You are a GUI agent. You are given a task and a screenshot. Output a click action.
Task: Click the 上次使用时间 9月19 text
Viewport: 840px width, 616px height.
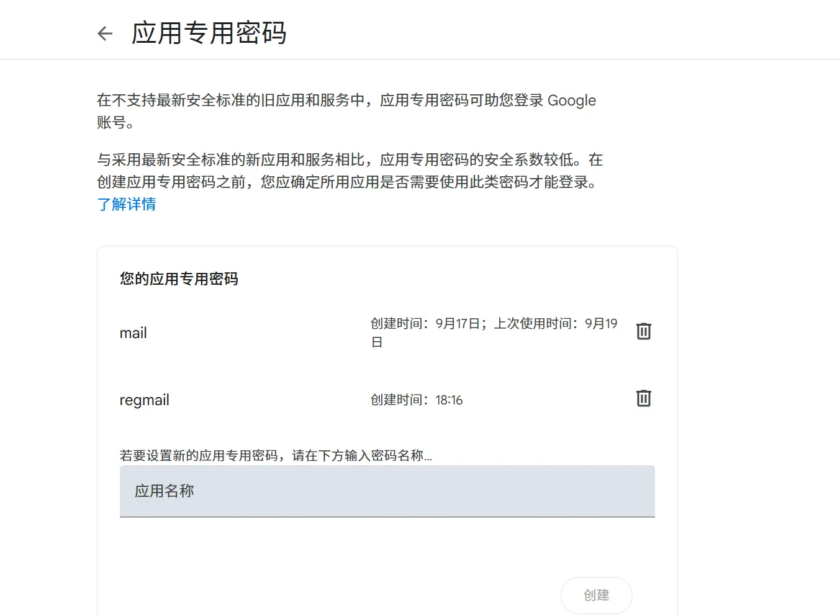(x=555, y=324)
